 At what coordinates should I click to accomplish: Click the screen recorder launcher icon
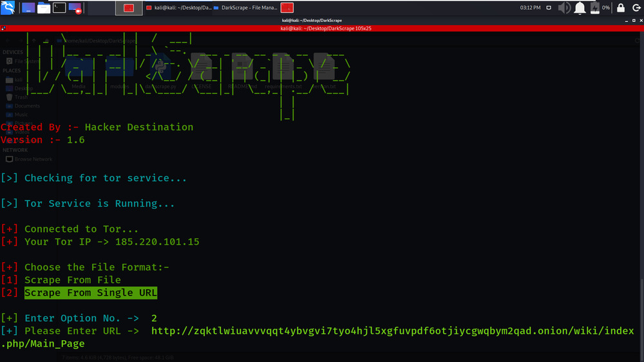click(x=75, y=8)
